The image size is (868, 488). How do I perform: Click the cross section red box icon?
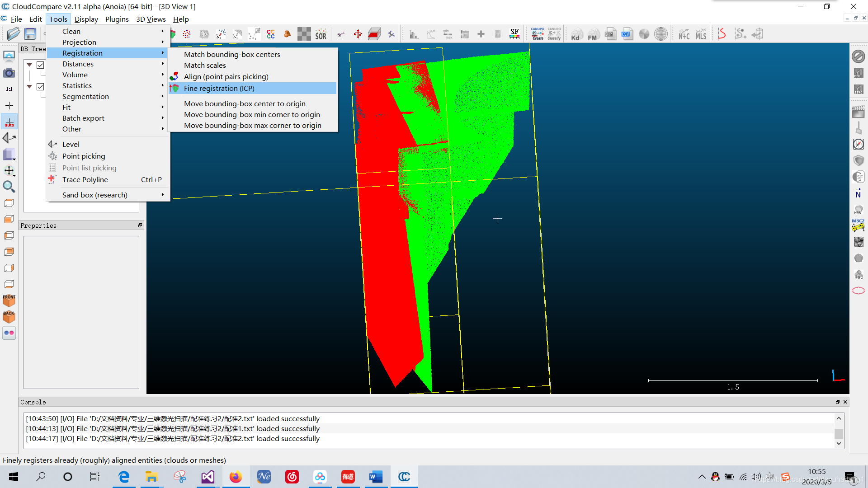click(x=374, y=34)
